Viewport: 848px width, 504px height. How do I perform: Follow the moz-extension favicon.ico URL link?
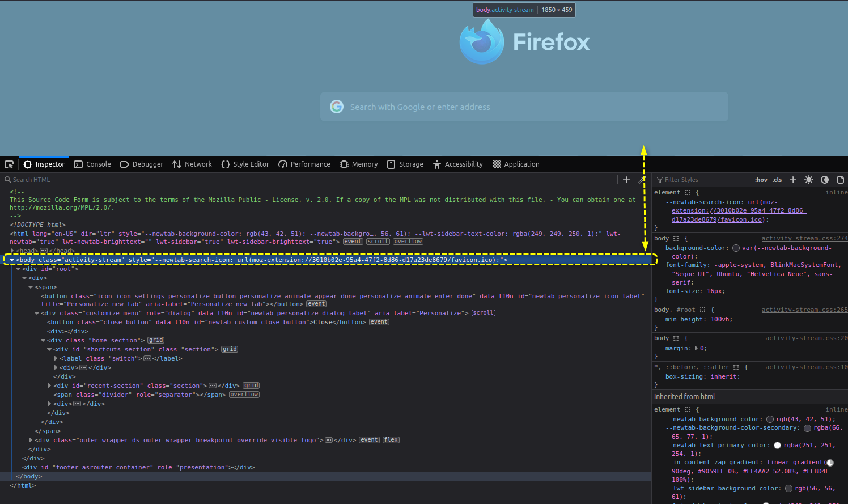pos(739,211)
